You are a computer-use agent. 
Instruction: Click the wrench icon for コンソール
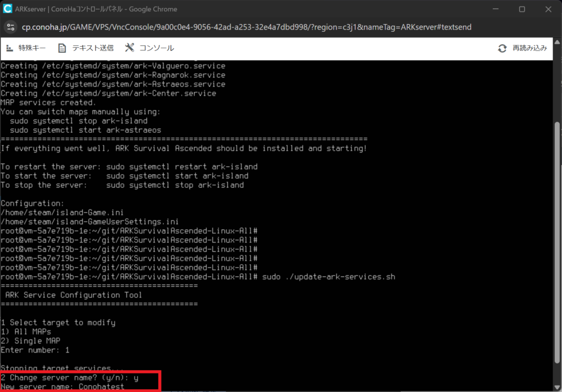click(130, 48)
